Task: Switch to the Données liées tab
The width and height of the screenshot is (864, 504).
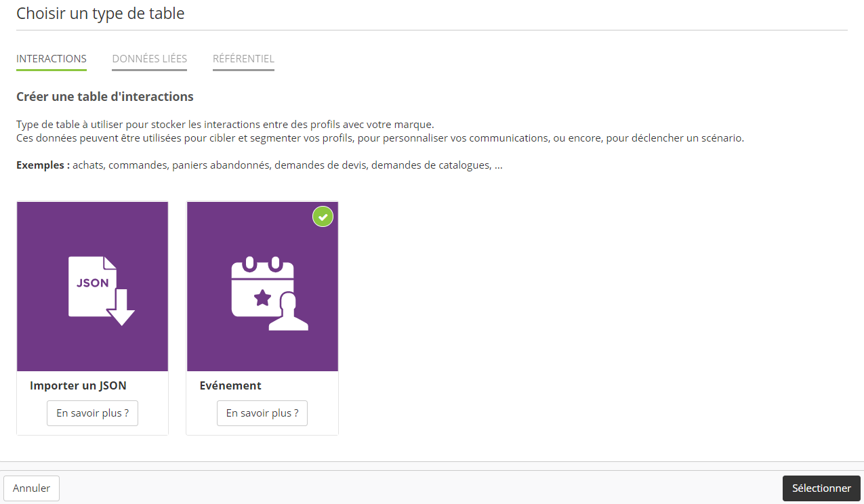Action: [x=149, y=59]
